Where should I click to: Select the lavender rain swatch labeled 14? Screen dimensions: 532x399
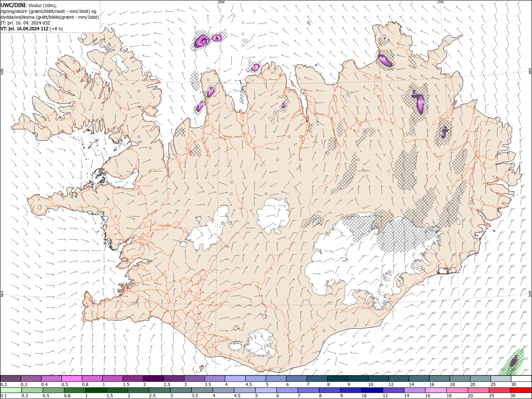point(414,390)
